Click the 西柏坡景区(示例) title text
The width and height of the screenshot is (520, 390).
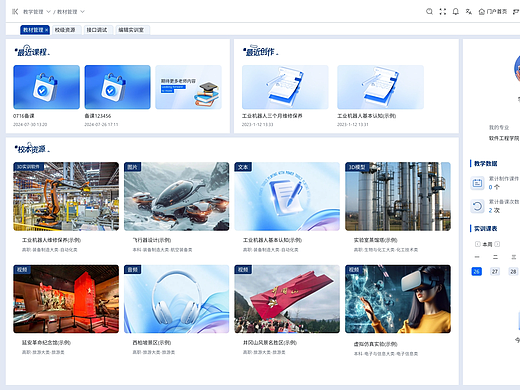click(152, 343)
